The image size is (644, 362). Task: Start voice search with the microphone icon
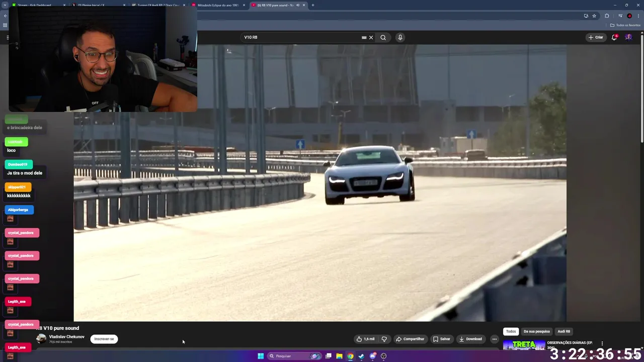tap(400, 37)
